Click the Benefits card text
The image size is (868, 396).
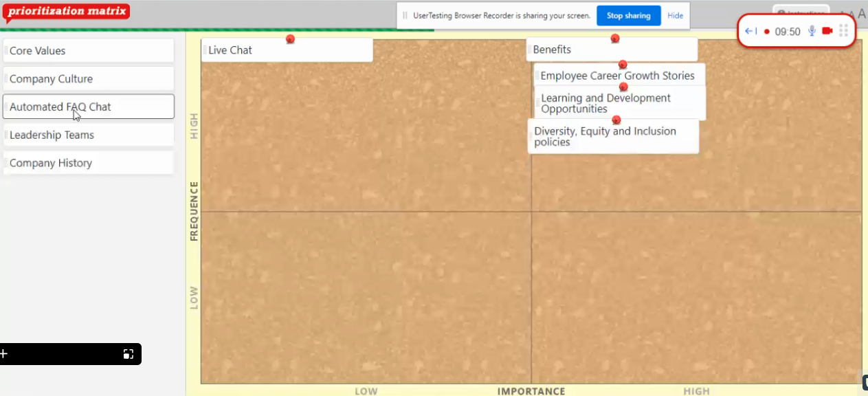(552, 49)
